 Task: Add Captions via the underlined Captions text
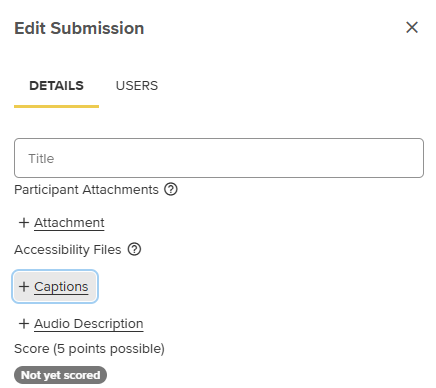click(61, 287)
